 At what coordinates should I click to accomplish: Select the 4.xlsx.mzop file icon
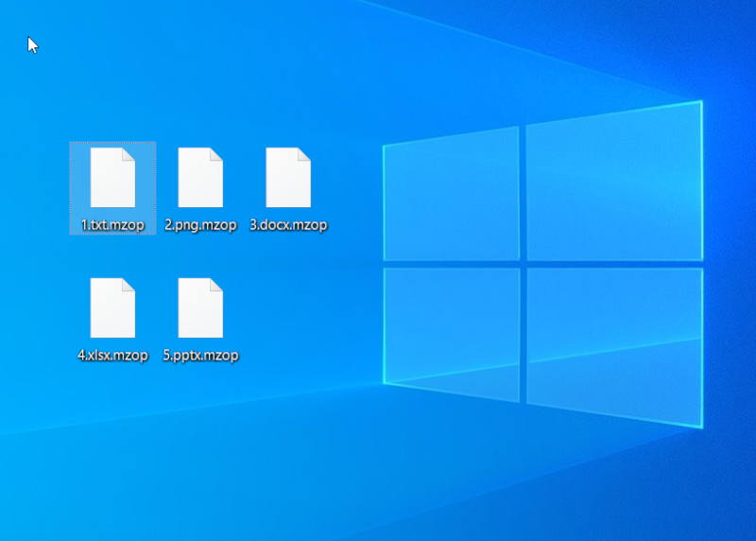point(112,308)
